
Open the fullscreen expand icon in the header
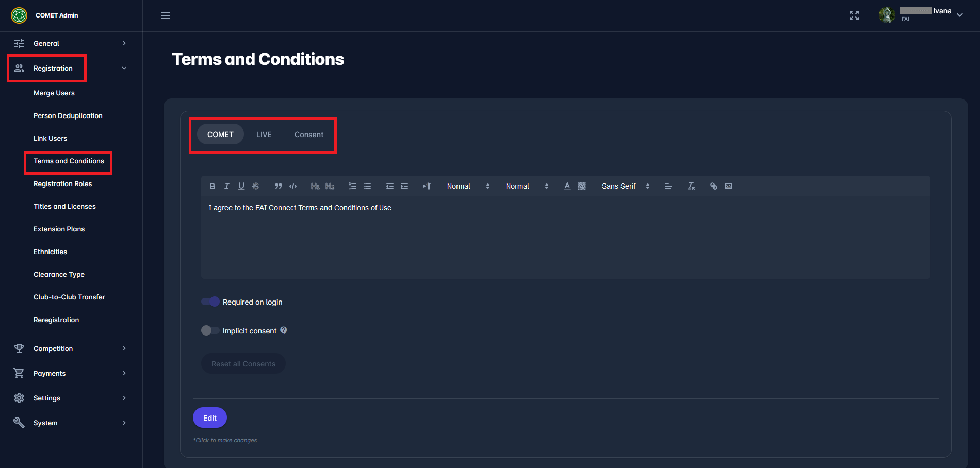click(854, 15)
